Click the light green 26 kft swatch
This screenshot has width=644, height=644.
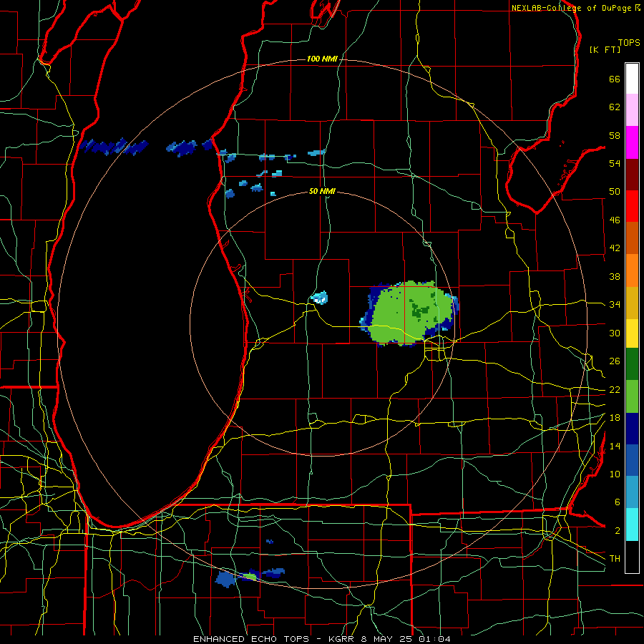(632, 396)
